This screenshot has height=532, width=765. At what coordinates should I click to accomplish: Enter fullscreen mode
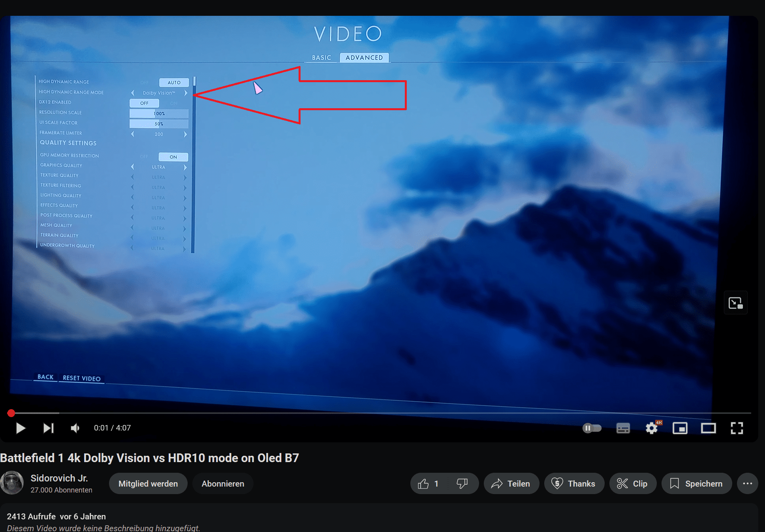[737, 428]
